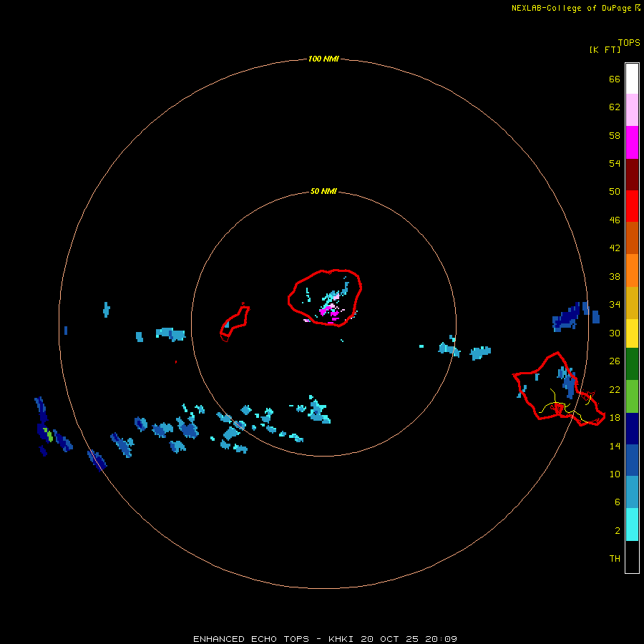Click the "TOPS" legend title
Screen dimensions: 644x644
pos(629,43)
